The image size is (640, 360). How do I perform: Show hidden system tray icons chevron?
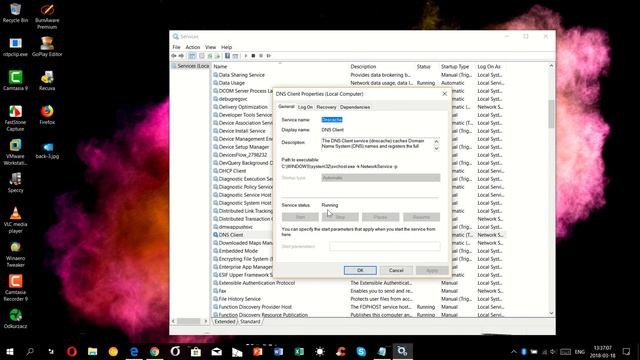(513, 351)
